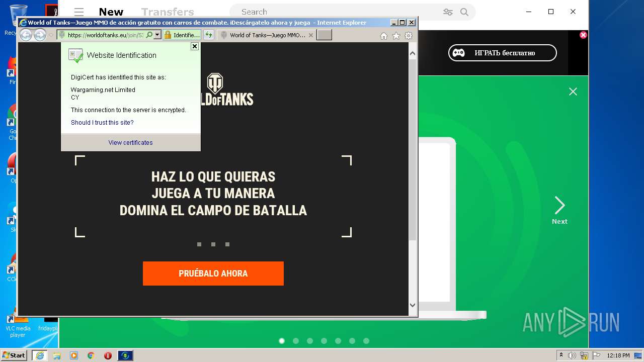Select seventh green carousel page dot

coord(366,341)
